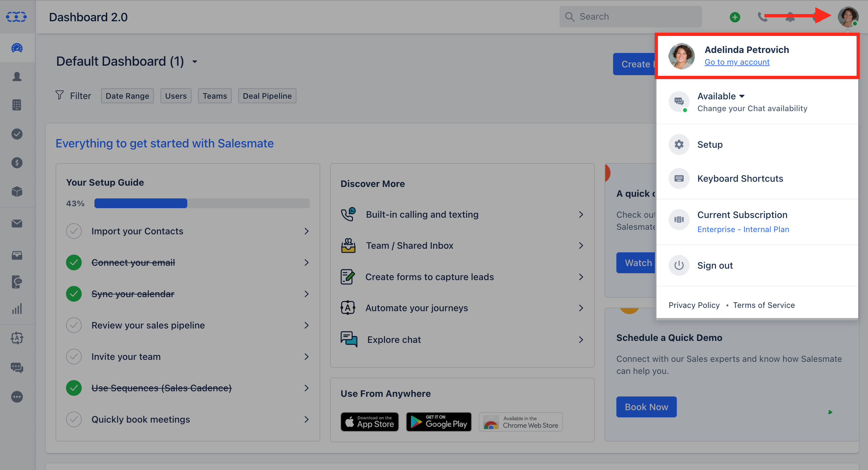The height and width of the screenshot is (470, 868).
Task: Open Team Inbox tray icon in sidebar
Action: tap(17, 255)
